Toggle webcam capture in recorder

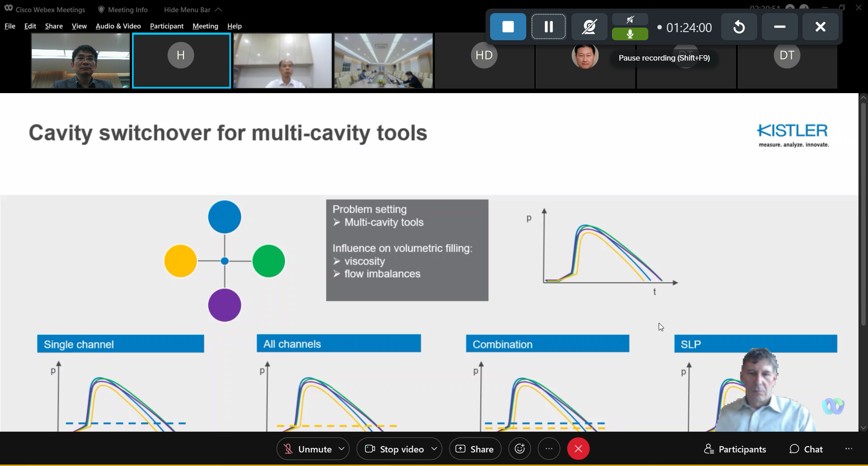click(589, 27)
